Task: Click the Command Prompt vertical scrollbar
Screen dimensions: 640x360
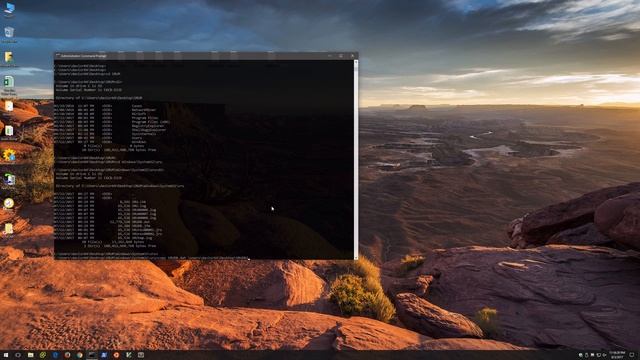Action: tap(356, 159)
